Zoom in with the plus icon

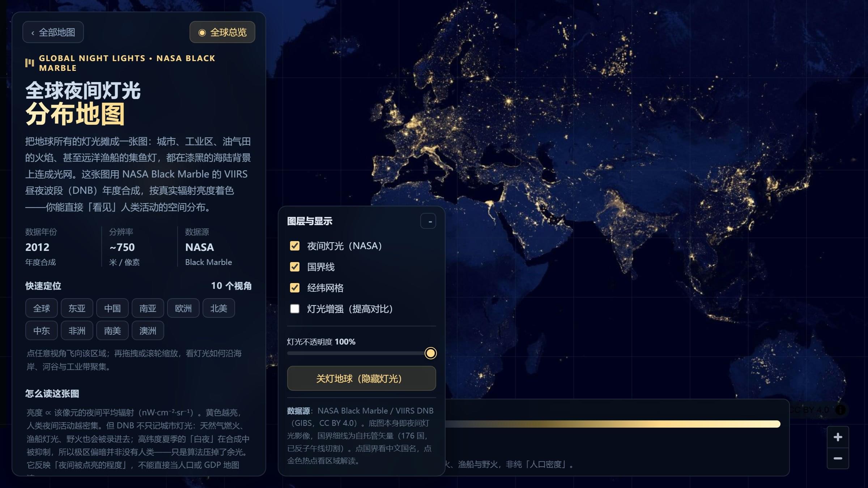838,437
